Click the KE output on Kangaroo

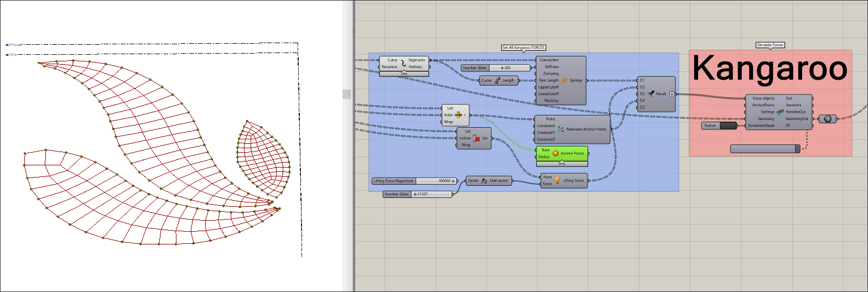tap(788, 126)
